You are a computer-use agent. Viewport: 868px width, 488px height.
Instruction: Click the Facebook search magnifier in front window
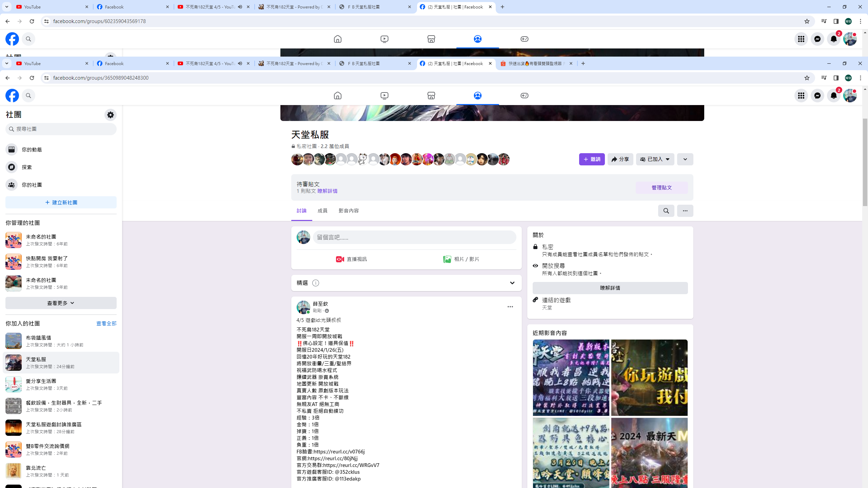[28, 96]
